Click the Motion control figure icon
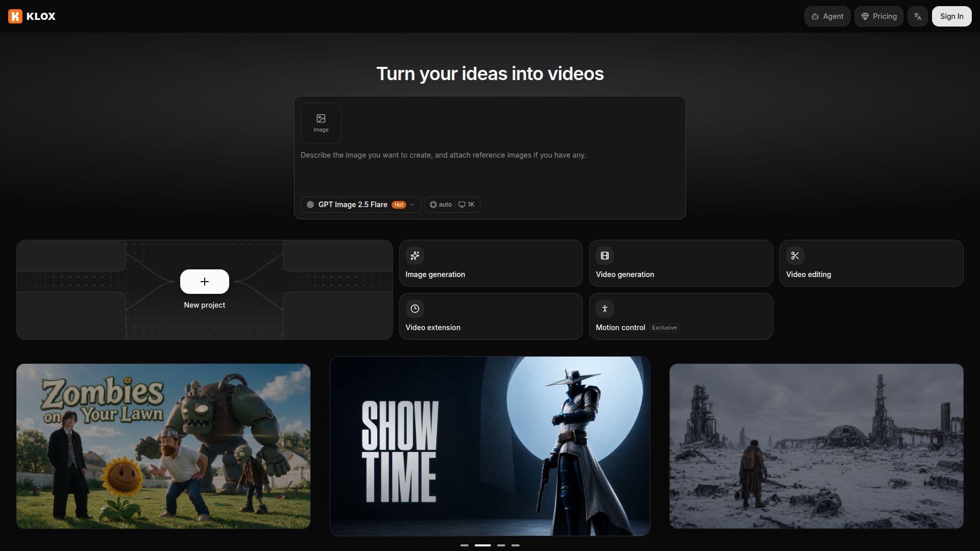Viewport: 980px width, 551px height. [605, 309]
